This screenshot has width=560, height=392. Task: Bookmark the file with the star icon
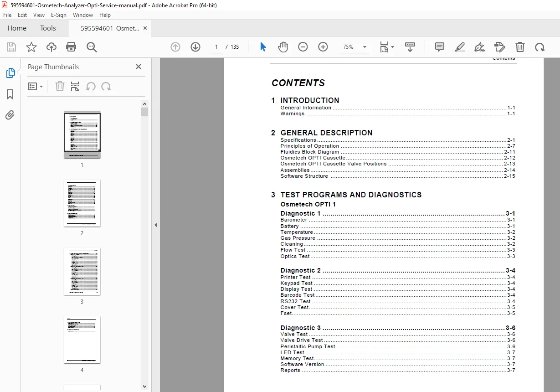(31, 47)
